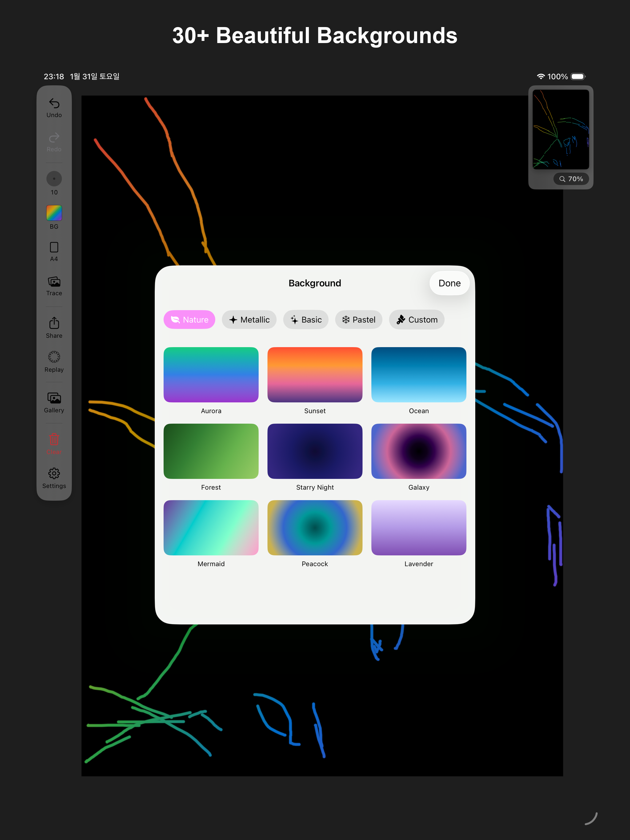This screenshot has width=630, height=840.
Task: Click the 23:18 clock in status bar
Action: click(x=54, y=76)
